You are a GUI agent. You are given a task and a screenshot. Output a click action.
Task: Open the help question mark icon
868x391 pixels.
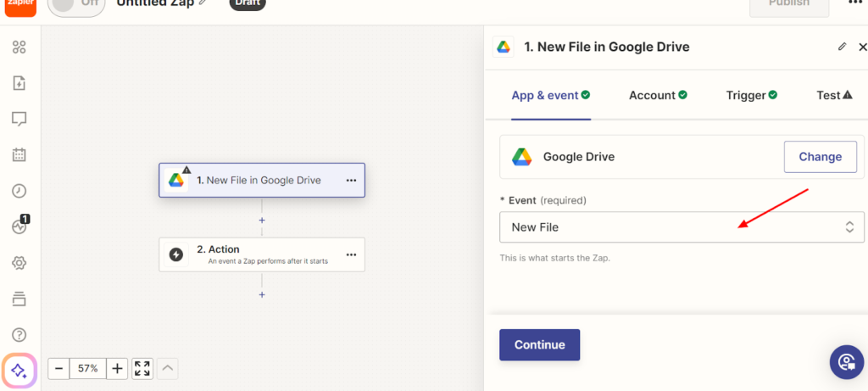coord(19,335)
